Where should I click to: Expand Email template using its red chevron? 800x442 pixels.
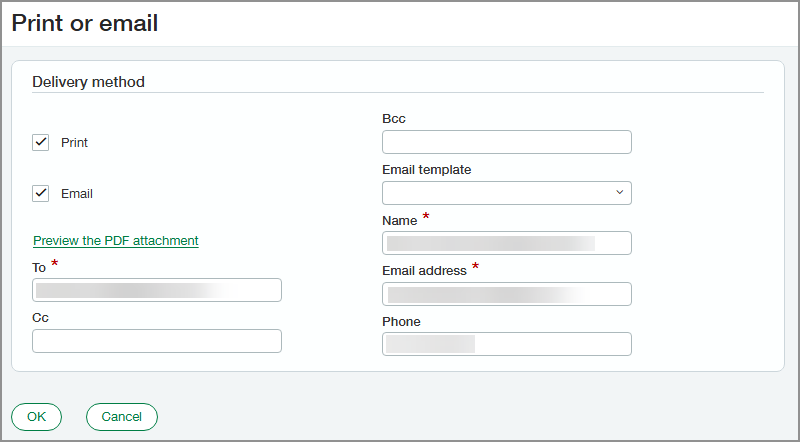tap(619, 192)
